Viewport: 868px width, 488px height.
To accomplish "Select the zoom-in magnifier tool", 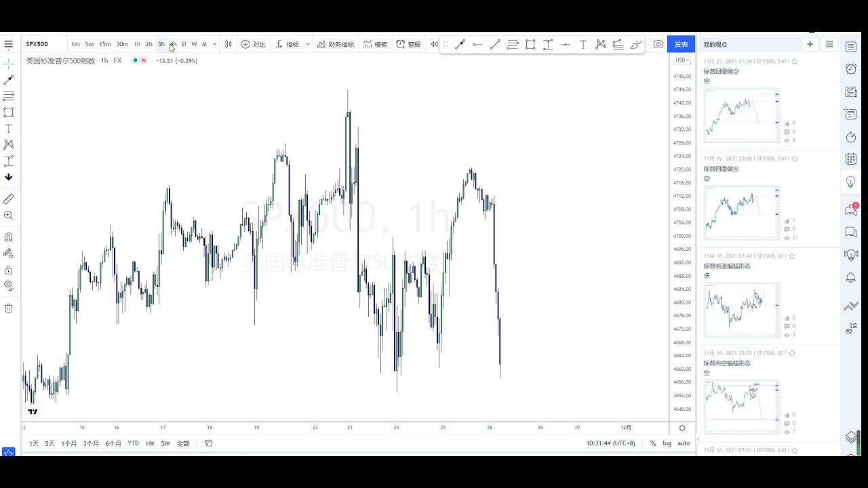I will pyautogui.click(x=8, y=216).
